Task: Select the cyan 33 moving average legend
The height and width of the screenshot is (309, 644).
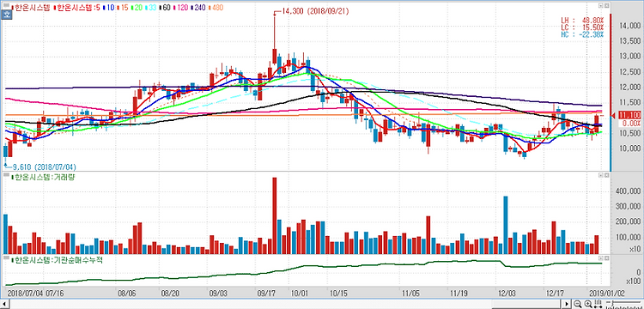Action: 151,8
